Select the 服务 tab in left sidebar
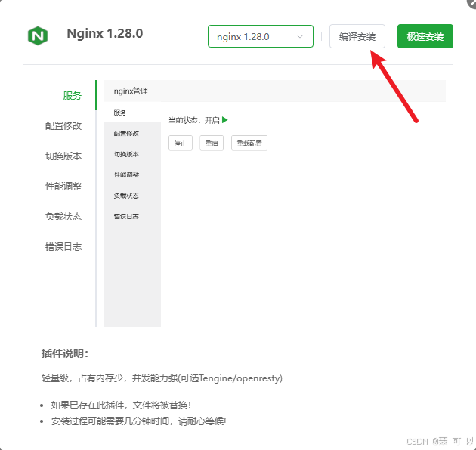 coord(73,96)
